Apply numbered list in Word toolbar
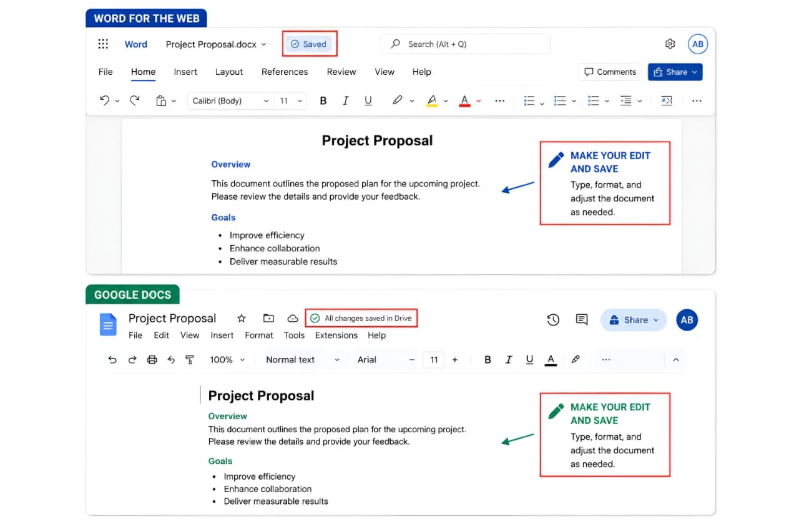799x532 pixels. (560, 100)
